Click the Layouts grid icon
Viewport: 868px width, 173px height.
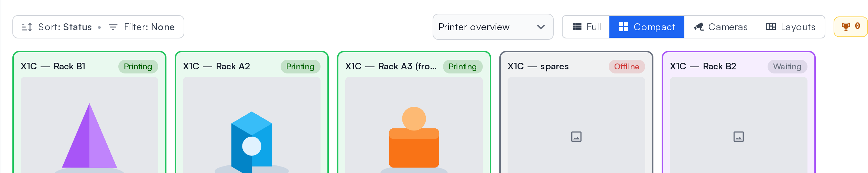pyautogui.click(x=771, y=27)
